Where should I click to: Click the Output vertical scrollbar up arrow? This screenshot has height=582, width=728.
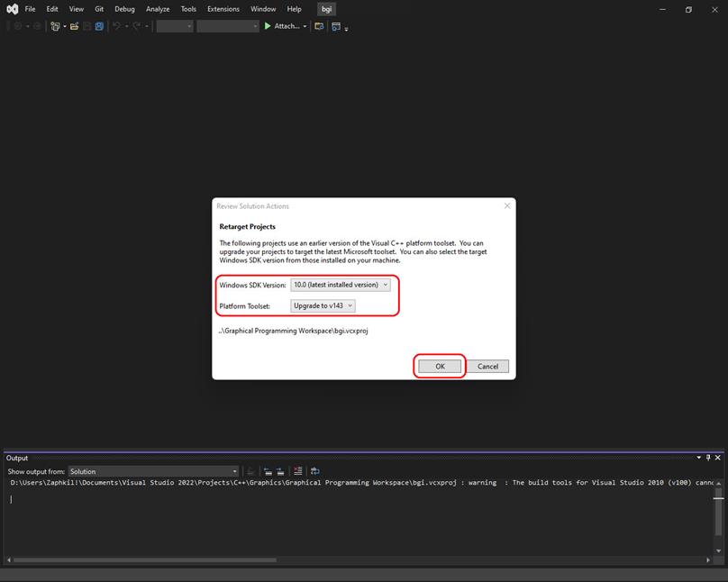(x=719, y=483)
